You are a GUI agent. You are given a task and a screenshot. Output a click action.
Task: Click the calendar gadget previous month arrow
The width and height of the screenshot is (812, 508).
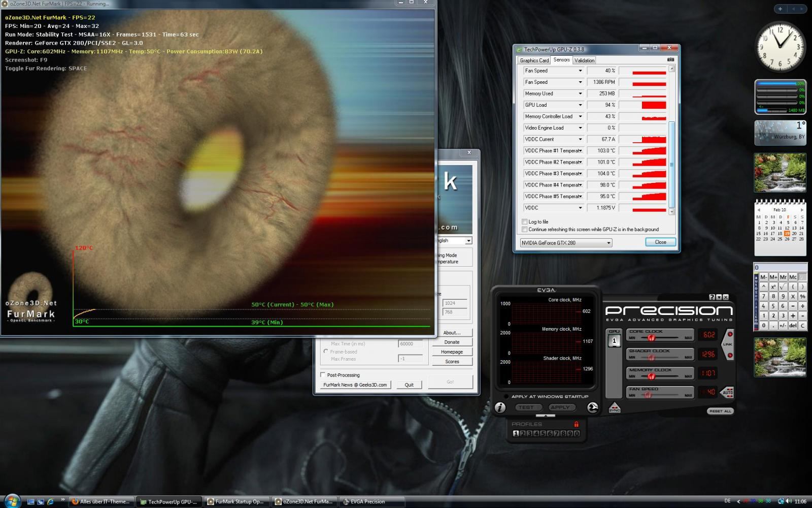click(x=758, y=209)
